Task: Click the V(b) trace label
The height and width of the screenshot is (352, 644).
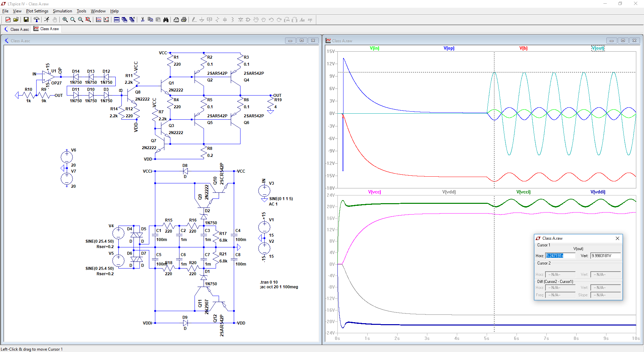Action: click(523, 48)
